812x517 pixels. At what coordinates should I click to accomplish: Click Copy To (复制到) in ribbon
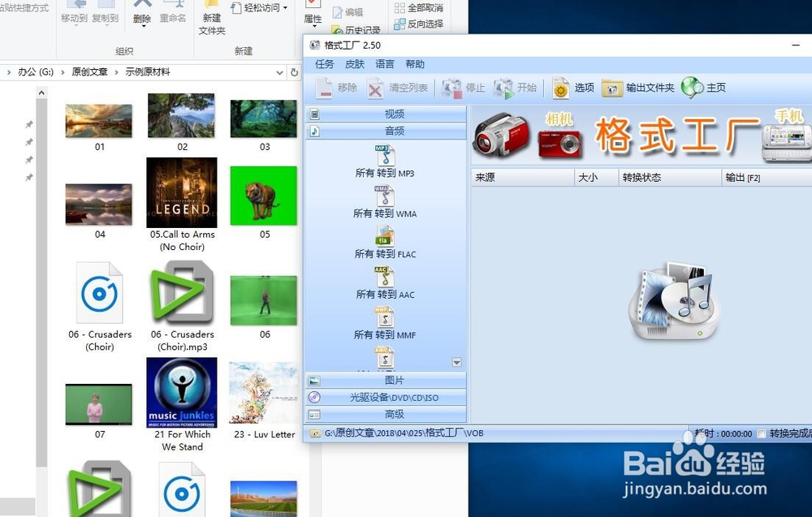[x=105, y=14]
